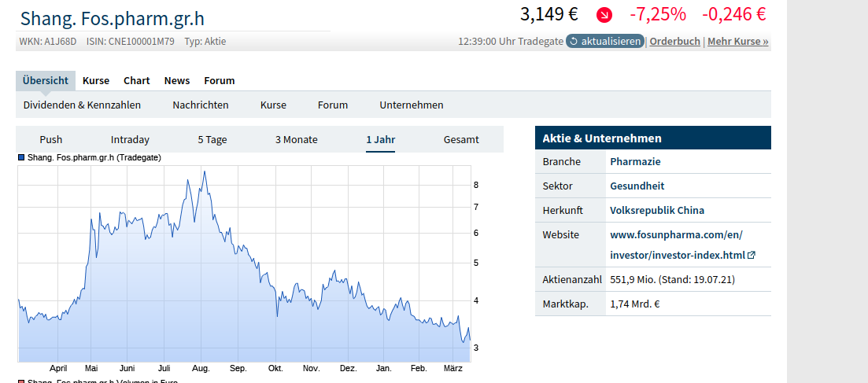The height and width of the screenshot is (383, 868).
Task: Click the red downward trend arrow icon
Action: (604, 15)
